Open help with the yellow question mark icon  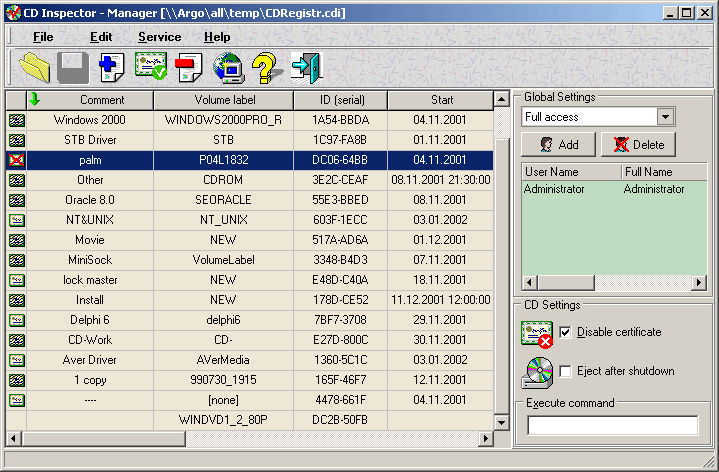266,68
